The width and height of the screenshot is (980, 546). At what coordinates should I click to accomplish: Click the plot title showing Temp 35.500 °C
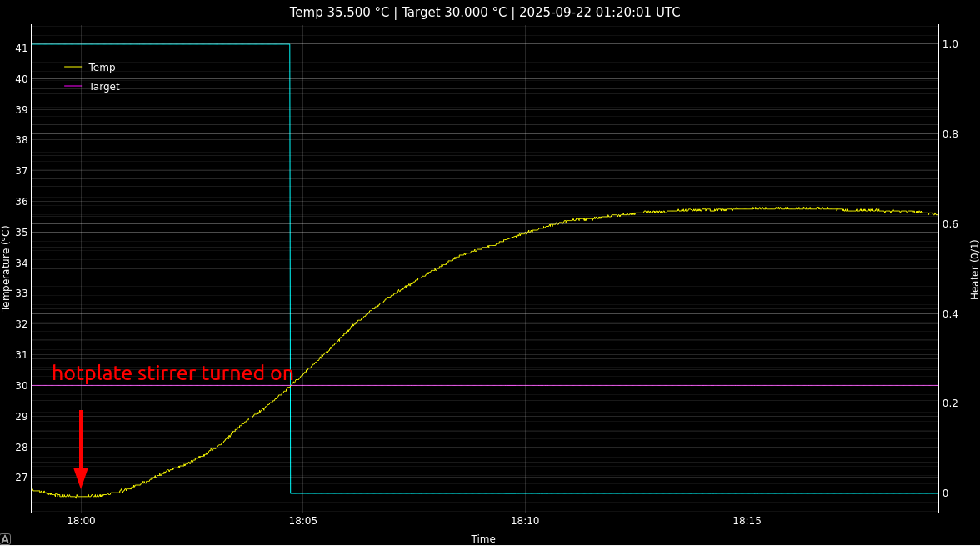(484, 13)
